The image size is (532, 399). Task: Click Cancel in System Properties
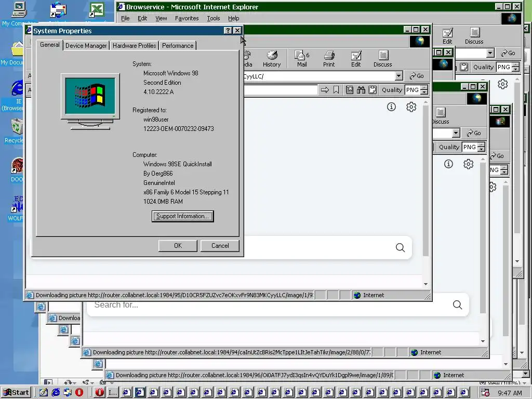tap(220, 246)
